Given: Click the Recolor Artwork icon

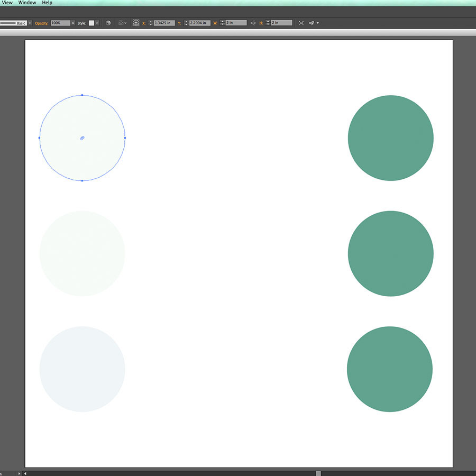Looking at the screenshot, I should (108, 23).
